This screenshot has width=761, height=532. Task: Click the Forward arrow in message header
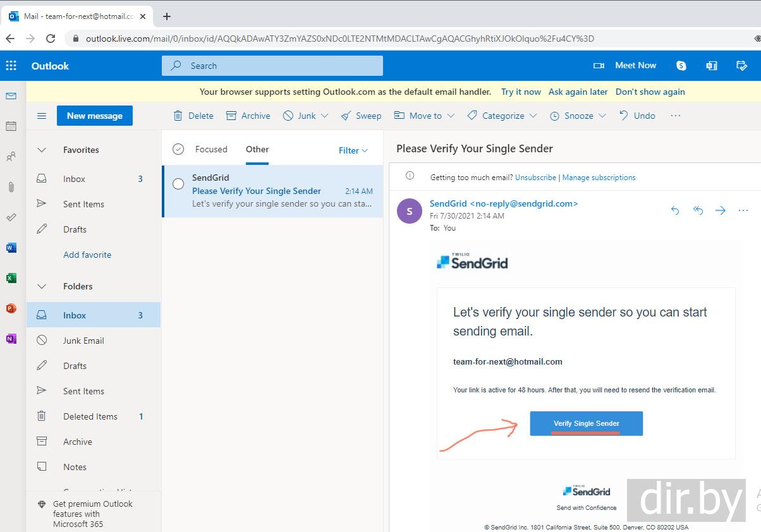721,210
